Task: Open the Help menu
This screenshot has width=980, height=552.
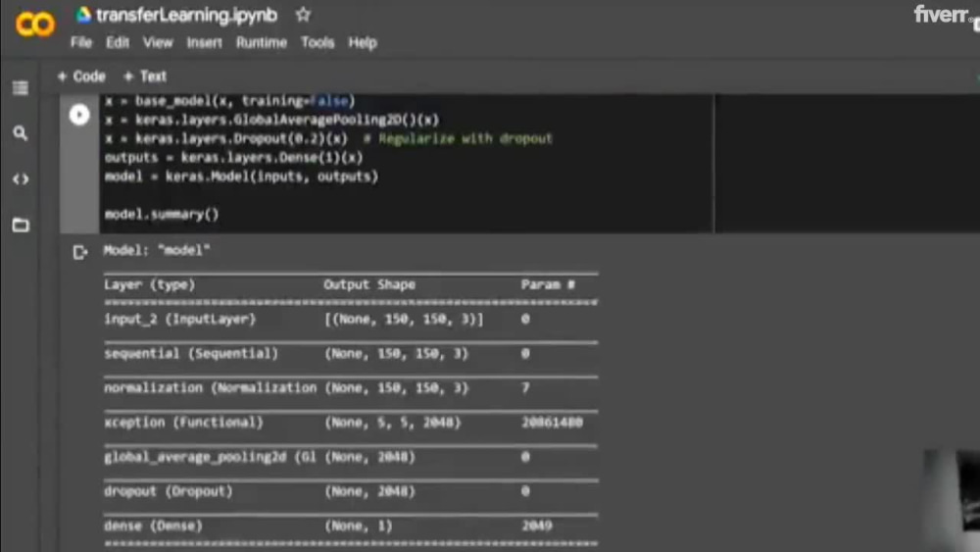Action: click(x=363, y=42)
